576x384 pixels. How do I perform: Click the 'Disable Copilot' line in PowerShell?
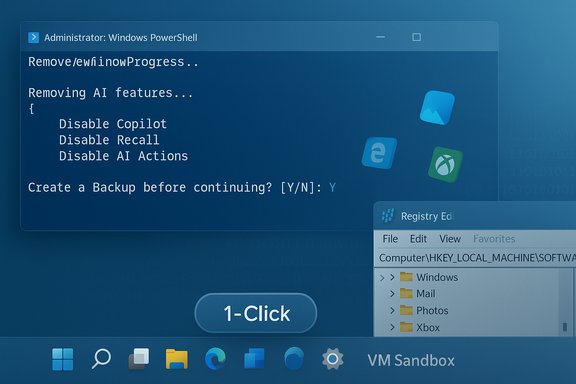click(113, 124)
